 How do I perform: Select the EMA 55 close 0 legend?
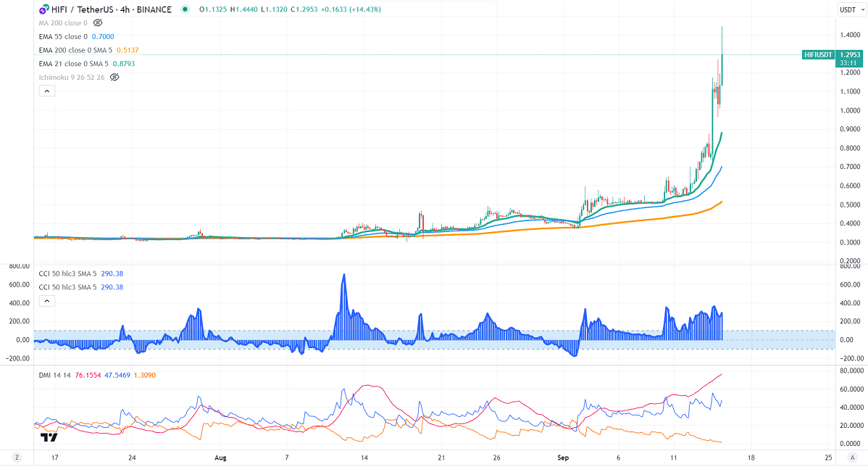[x=63, y=36]
